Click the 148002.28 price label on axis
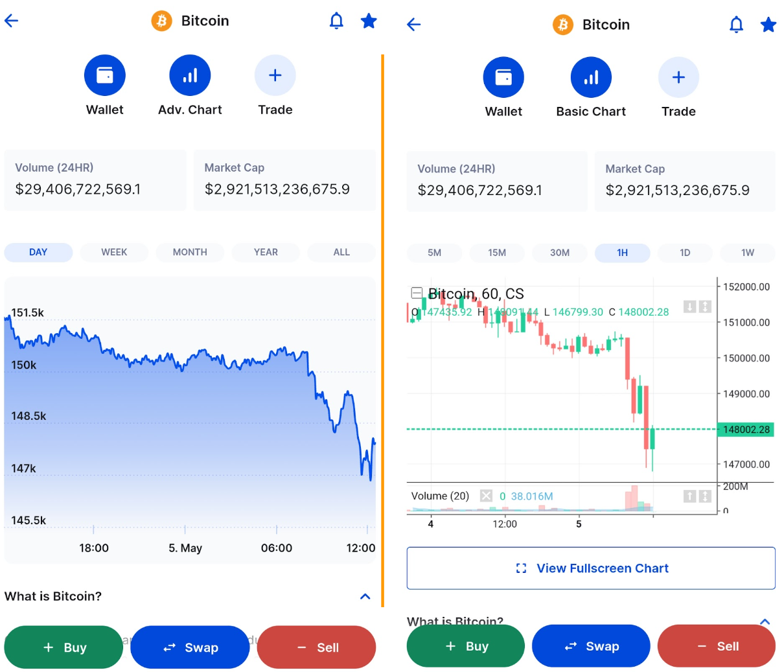The width and height of the screenshot is (784, 672). click(746, 430)
